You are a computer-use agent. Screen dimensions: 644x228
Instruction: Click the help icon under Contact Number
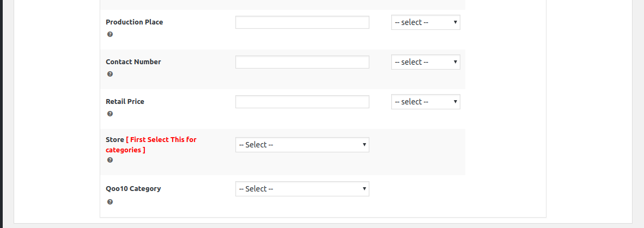pyautogui.click(x=110, y=74)
